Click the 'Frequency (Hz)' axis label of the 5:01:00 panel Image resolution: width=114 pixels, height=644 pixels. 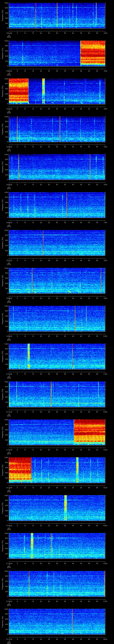click(3, 16)
